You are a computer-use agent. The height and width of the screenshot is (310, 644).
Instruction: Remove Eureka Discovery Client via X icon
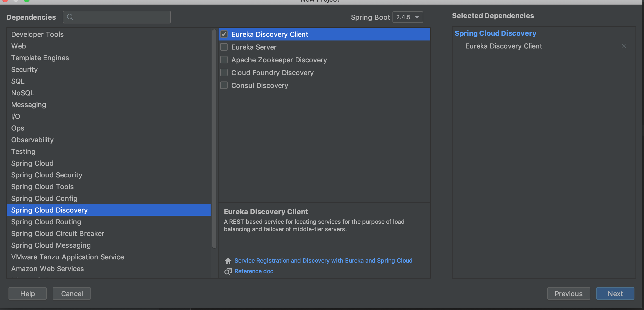point(624,46)
